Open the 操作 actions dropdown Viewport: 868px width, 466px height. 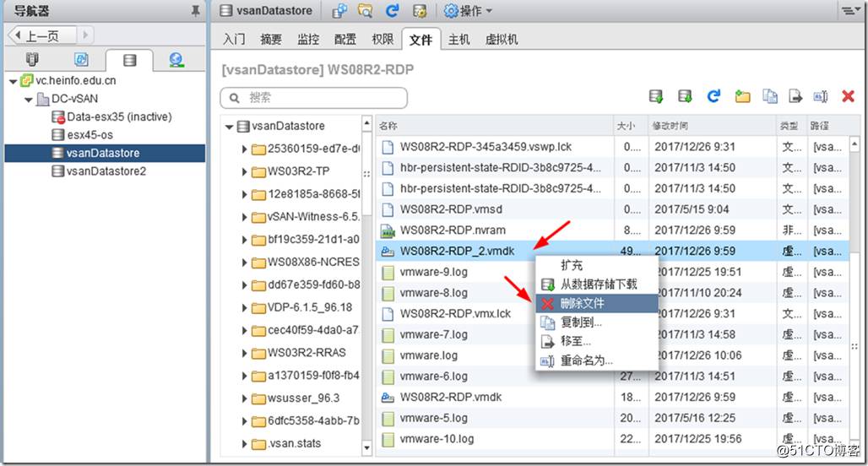tap(468, 11)
